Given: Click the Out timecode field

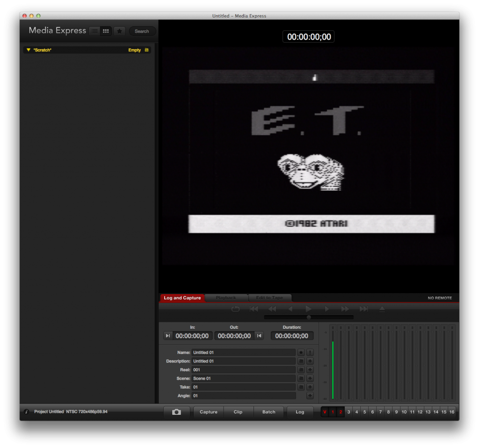Looking at the screenshot, I should click(x=234, y=336).
